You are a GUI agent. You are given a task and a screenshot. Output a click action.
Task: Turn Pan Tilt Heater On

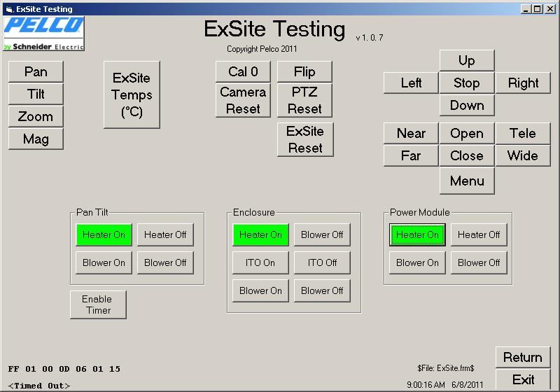click(x=104, y=234)
